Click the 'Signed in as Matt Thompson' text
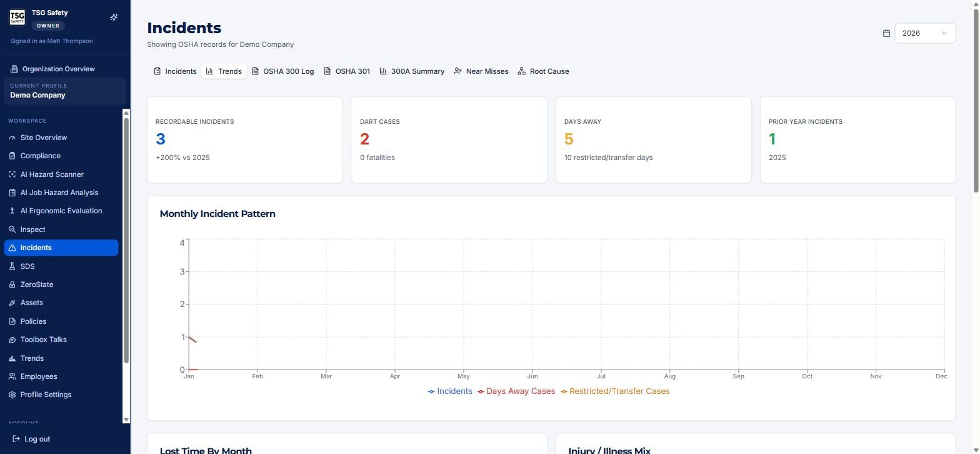The image size is (980, 454). (51, 41)
